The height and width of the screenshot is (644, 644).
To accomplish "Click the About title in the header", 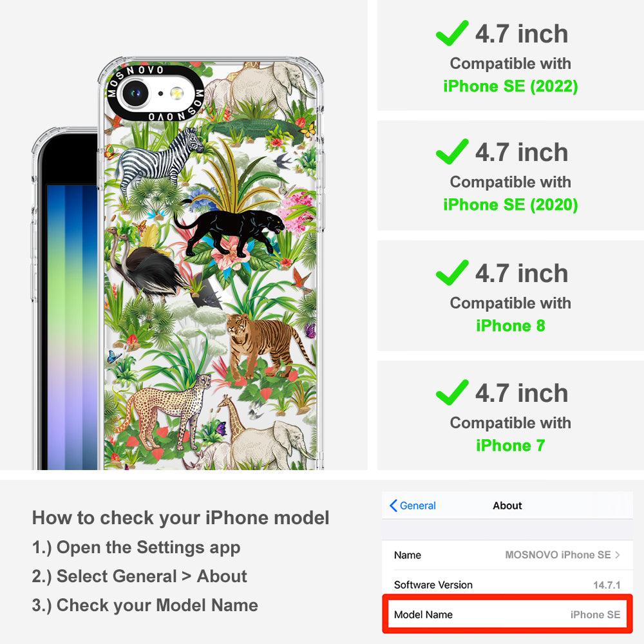I will click(x=507, y=506).
